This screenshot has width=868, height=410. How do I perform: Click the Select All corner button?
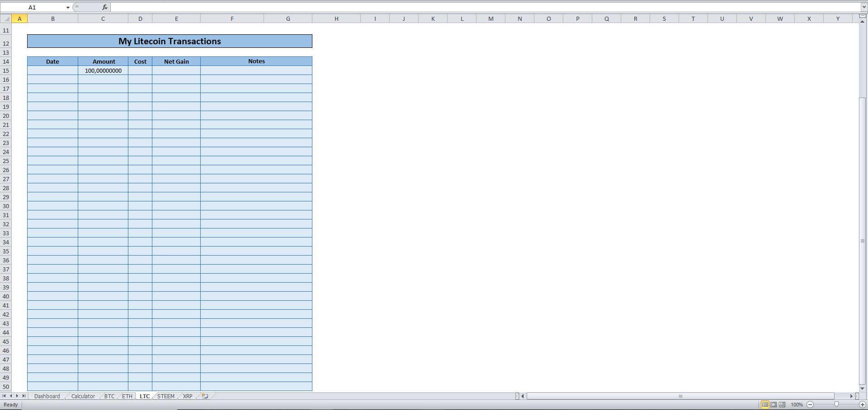(6, 19)
